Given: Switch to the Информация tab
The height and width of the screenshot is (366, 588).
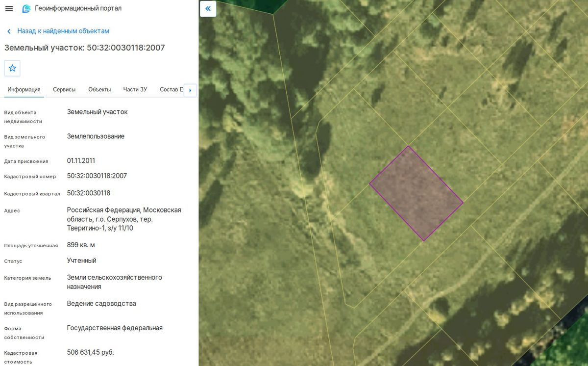Looking at the screenshot, I should click(x=24, y=90).
